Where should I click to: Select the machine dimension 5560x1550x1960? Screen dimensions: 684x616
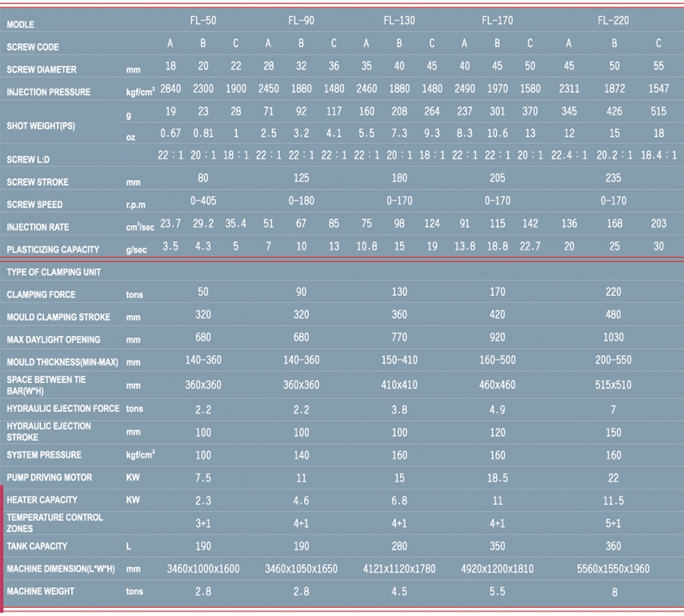click(x=613, y=569)
